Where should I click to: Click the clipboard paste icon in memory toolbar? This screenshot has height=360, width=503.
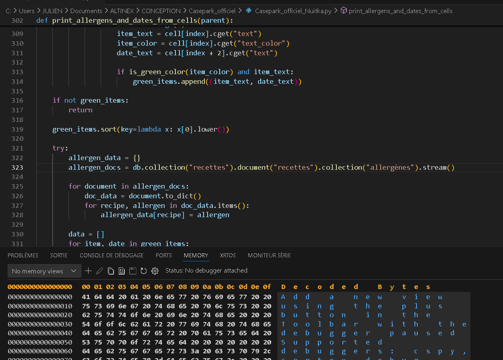pyautogui.click(x=122, y=271)
